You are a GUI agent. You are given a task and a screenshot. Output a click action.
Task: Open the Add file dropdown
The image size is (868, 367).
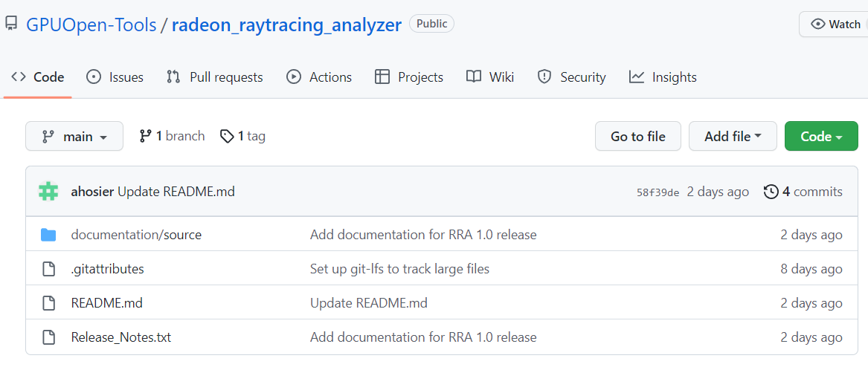733,136
